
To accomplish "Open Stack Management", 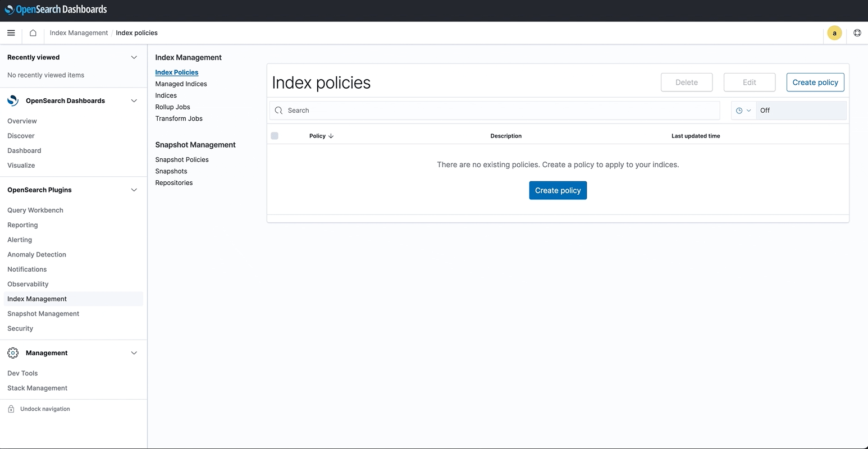I will click(x=37, y=388).
